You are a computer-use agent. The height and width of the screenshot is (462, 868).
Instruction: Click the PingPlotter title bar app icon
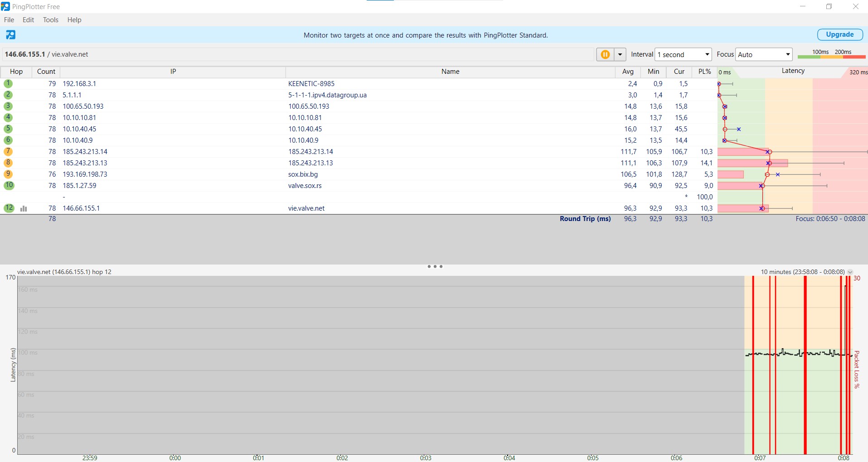[5, 6]
